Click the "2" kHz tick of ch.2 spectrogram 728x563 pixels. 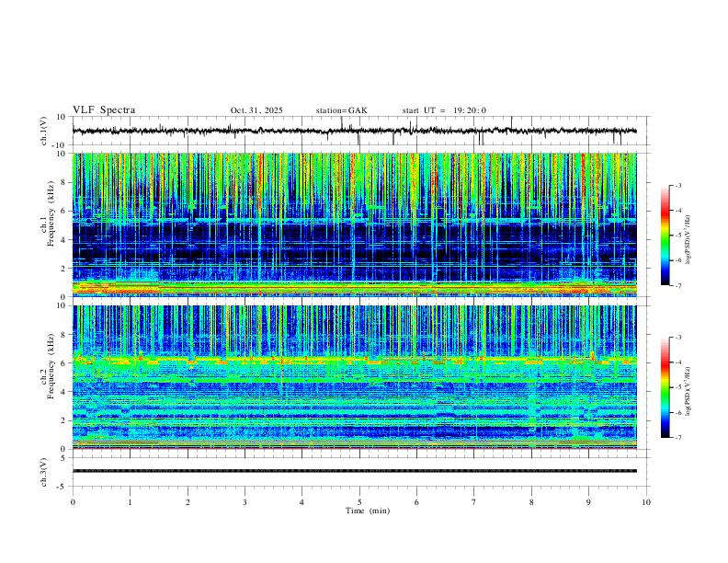[64, 420]
